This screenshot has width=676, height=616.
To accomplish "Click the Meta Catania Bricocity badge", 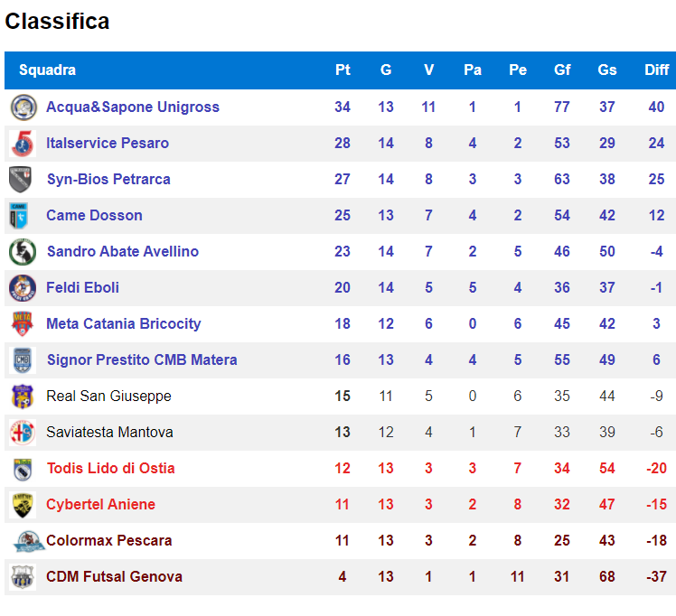I will click(x=23, y=324).
